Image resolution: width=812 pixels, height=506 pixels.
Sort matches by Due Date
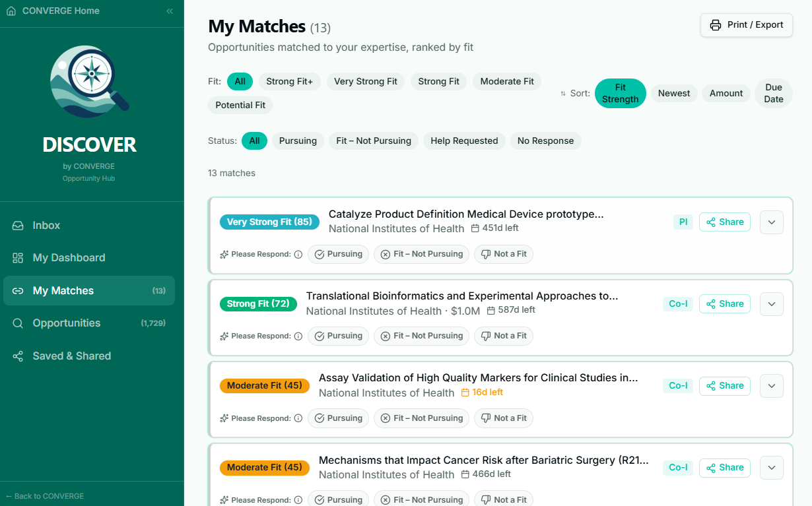click(774, 94)
